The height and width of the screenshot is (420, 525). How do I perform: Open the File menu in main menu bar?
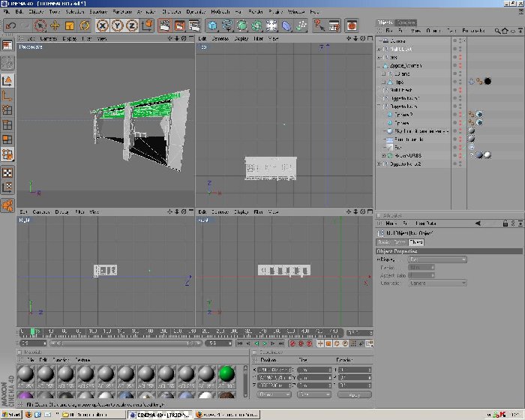tap(6, 12)
